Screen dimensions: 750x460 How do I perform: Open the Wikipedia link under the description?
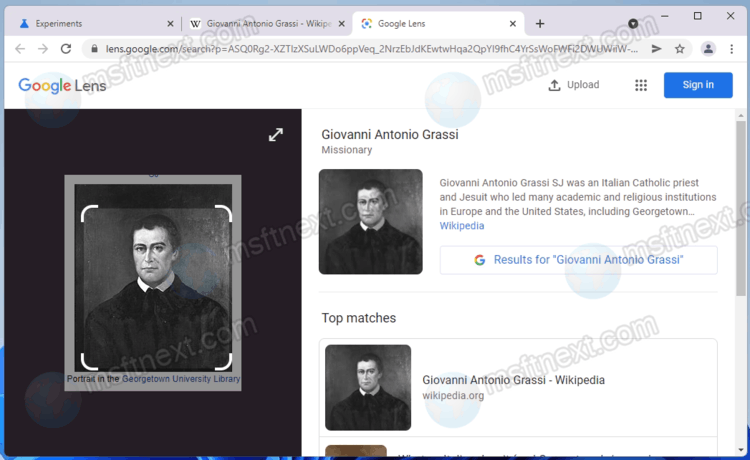click(462, 226)
